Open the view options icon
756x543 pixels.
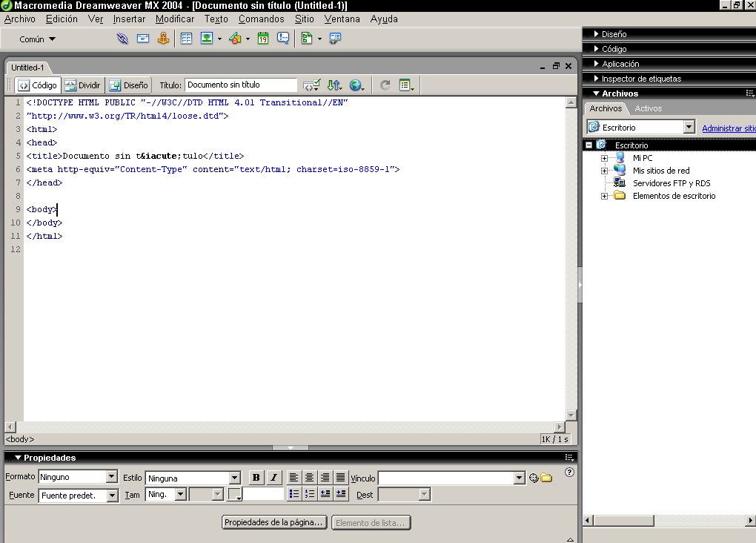[406, 85]
